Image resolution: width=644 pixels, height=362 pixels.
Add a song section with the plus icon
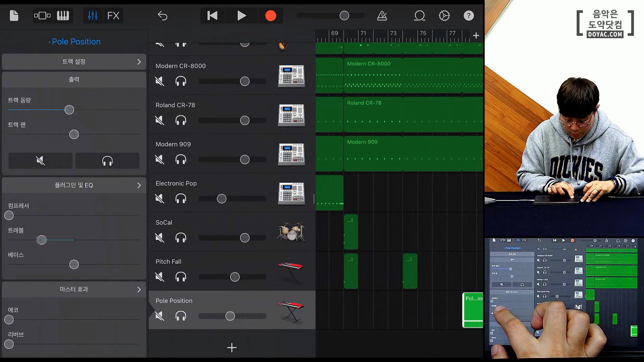click(x=476, y=36)
